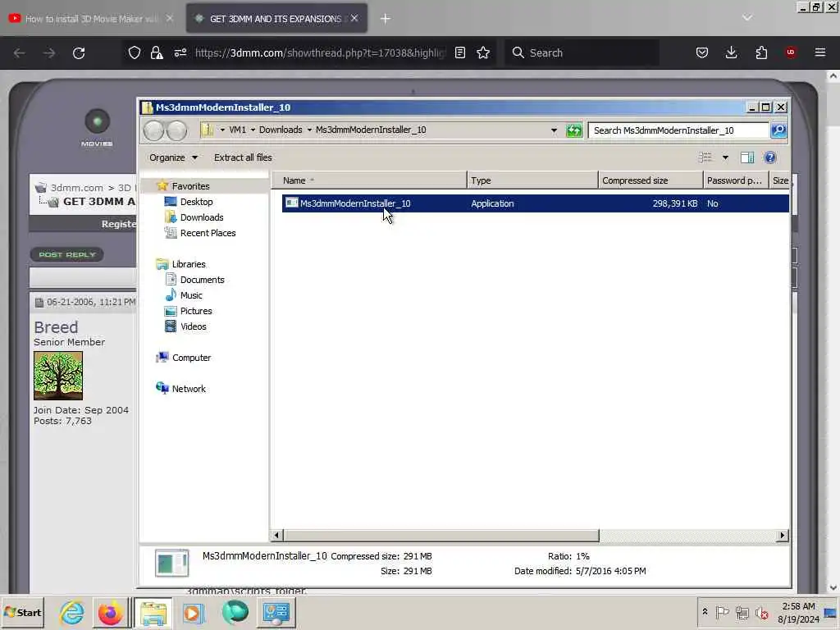Open Explorer help question mark icon
This screenshot has width=840, height=630.
[769, 157]
